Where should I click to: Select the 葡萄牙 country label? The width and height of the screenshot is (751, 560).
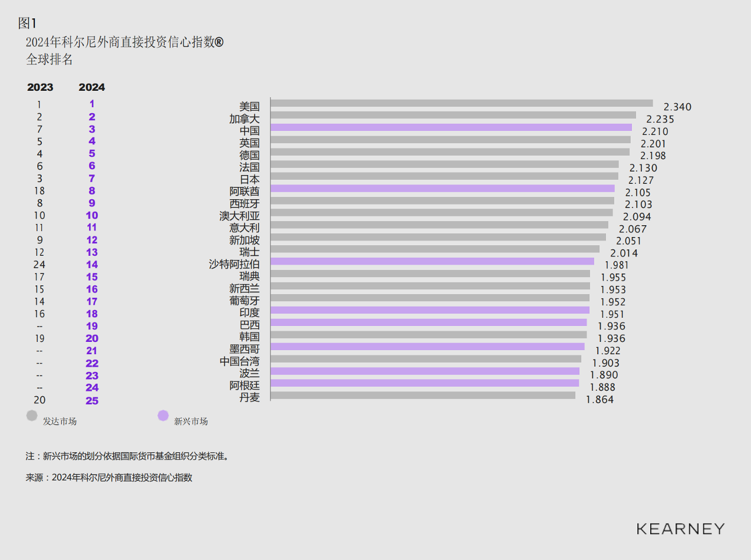coord(245,301)
